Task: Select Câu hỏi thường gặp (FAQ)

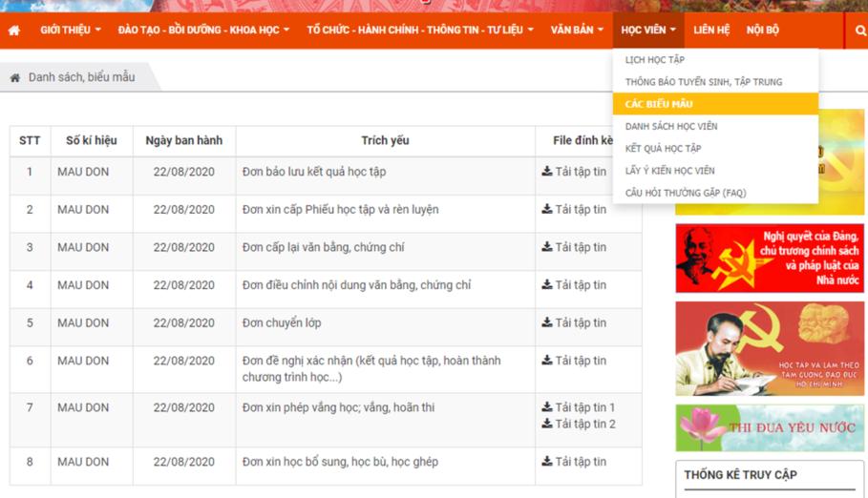Action: [686, 193]
